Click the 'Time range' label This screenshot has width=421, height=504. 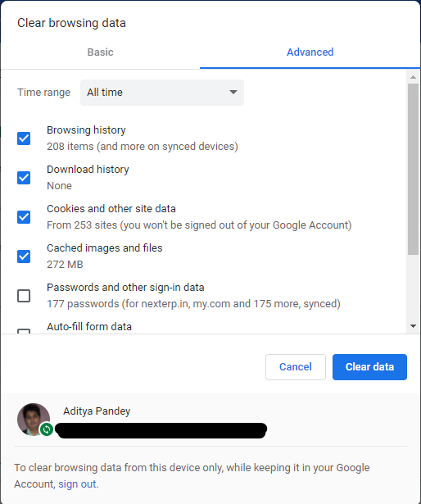[43, 93]
